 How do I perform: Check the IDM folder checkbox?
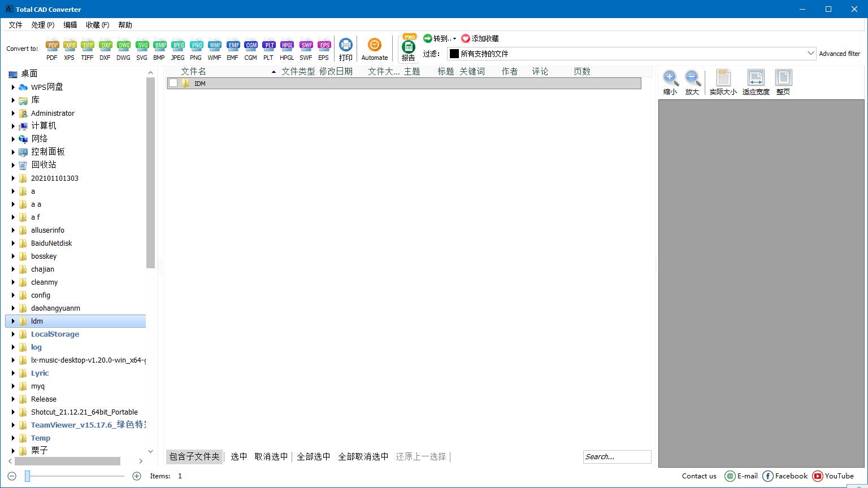(173, 84)
